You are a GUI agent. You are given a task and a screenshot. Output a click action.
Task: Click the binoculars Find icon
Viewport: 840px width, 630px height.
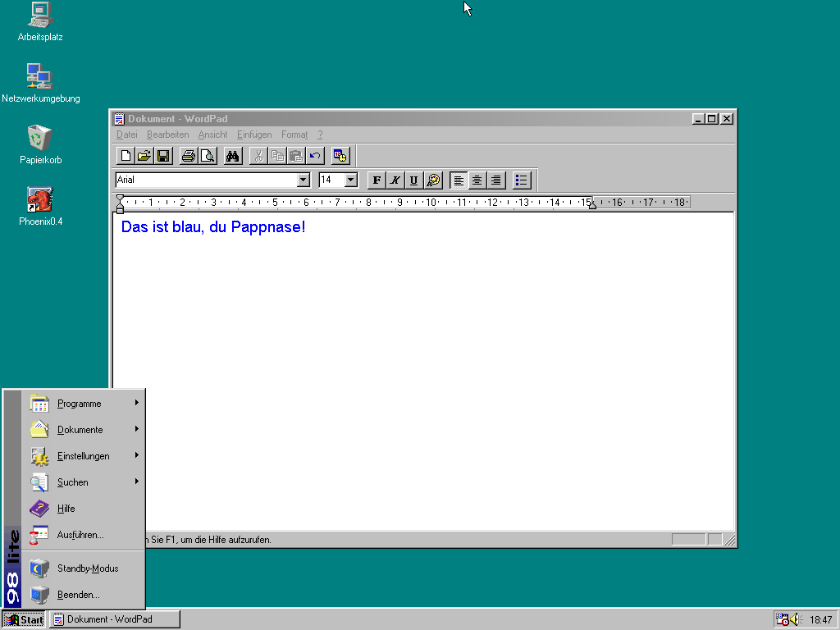[x=232, y=156]
